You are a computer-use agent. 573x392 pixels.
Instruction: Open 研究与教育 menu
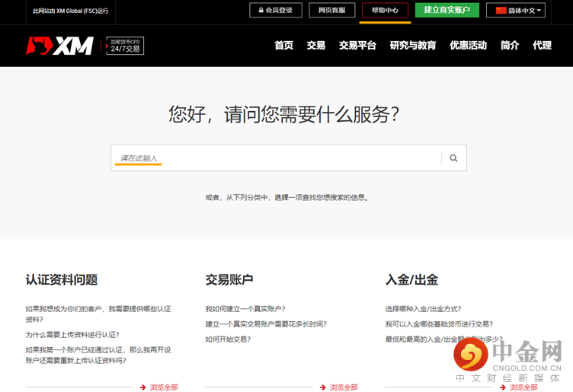tap(413, 45)
